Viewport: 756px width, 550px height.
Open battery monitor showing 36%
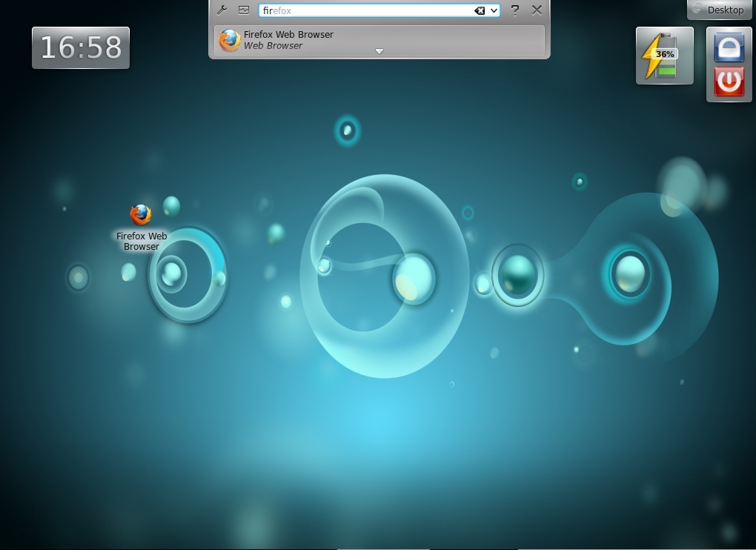pyautogui.click(x=664, y=56)
